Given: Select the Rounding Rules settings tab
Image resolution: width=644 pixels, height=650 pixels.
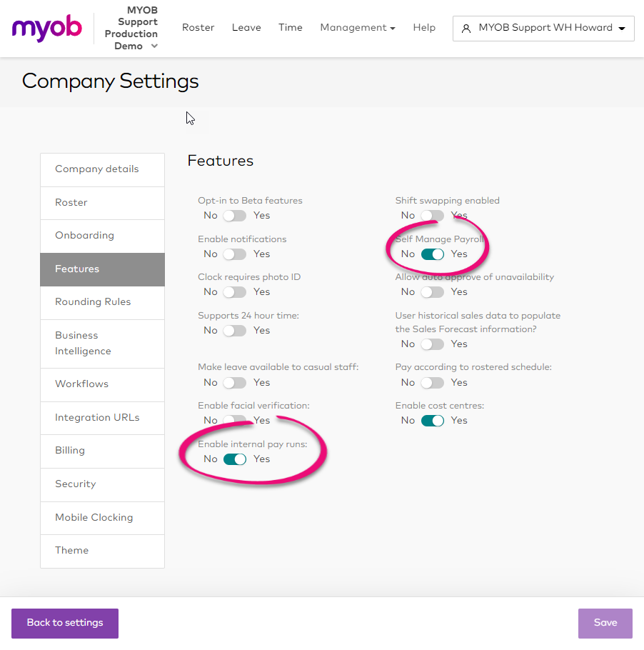Looking at the screenshot, I should point(102,302).
